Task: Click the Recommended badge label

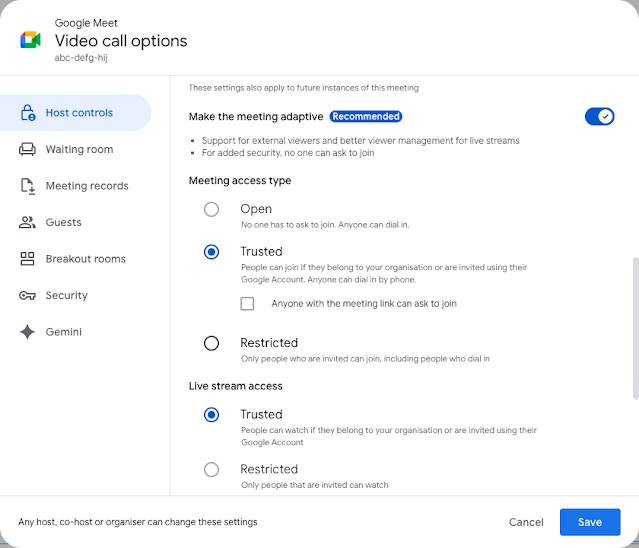Action: (366, 117)
